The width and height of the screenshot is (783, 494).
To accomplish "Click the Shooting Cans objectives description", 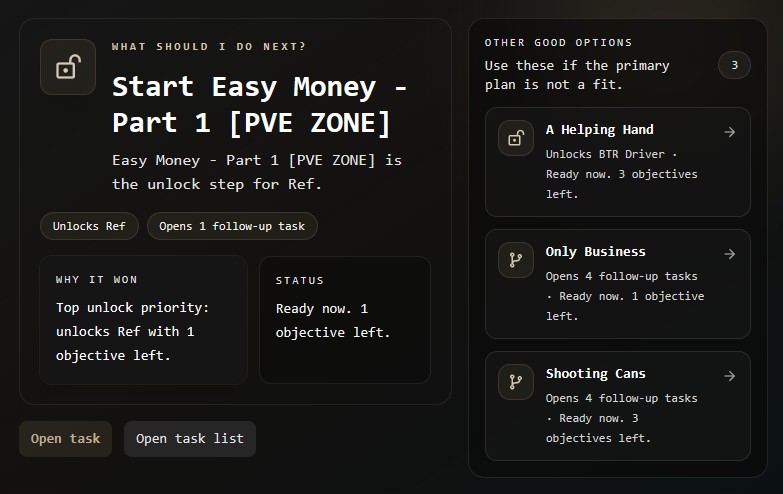I will (621, 418).
